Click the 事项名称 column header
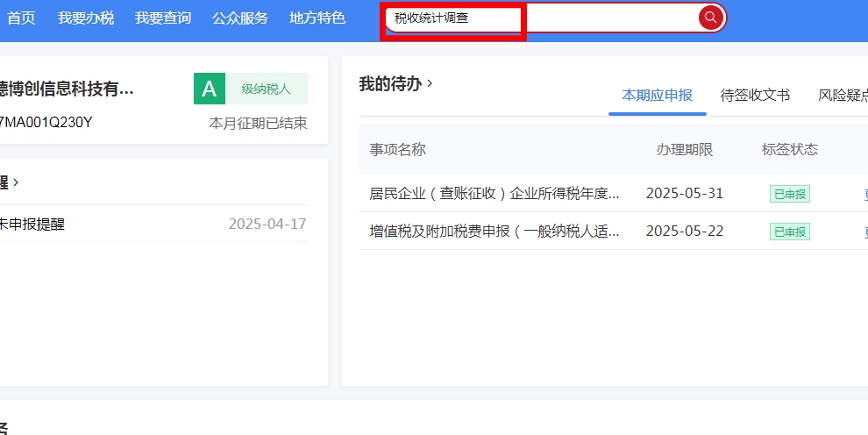The width and height of the screenshot is (868, 435). pyautogui.click(x=397, y=149)
